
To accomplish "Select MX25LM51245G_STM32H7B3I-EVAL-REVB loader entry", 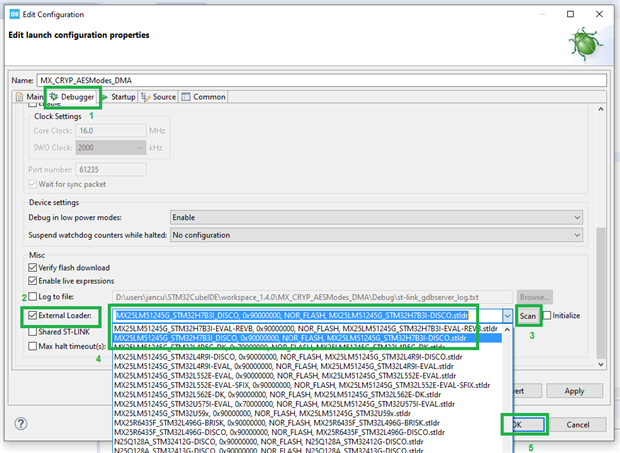I will tap(307, 328).
